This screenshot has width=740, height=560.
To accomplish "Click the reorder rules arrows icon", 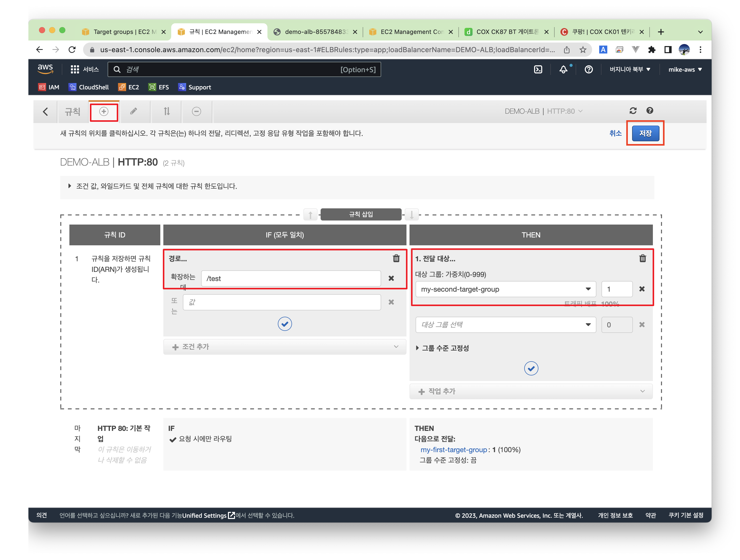I will pos(167,111).
